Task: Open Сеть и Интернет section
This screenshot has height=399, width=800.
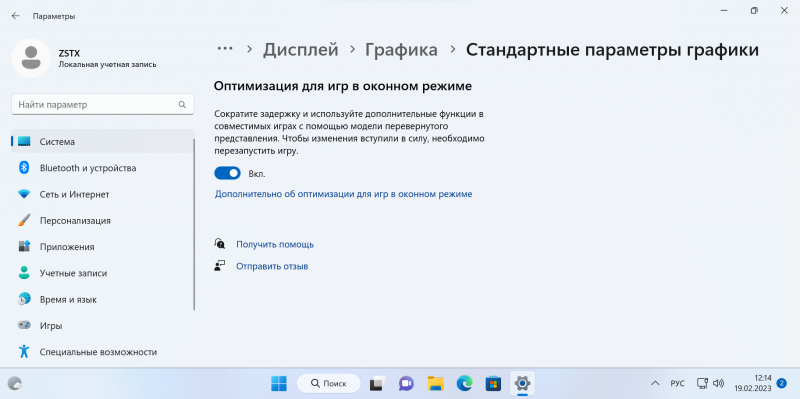Action: [102, 194]
